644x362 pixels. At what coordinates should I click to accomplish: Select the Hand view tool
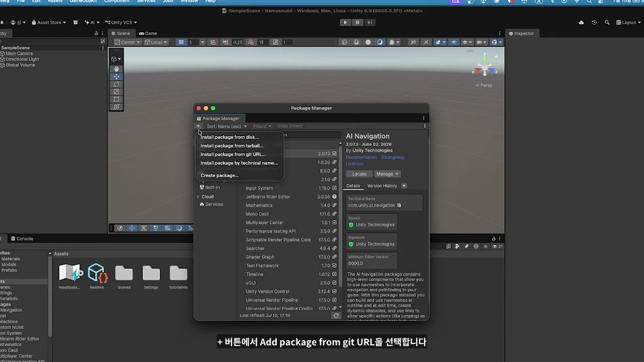click(x=116, y=69)
